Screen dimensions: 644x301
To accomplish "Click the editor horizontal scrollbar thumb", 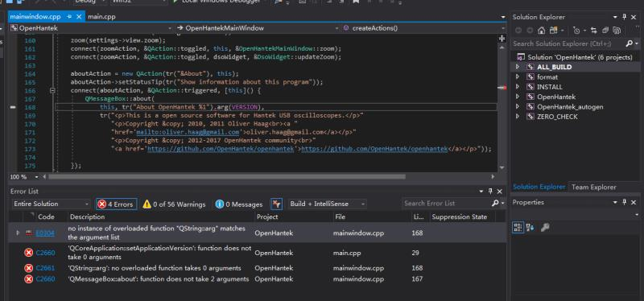I will click(227, 176).
